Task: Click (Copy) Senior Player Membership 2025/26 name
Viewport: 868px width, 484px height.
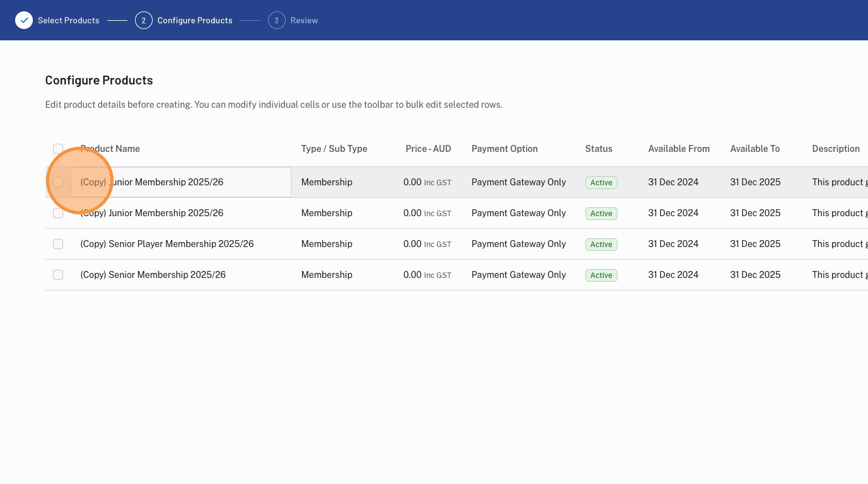Action: coord(167,244)
